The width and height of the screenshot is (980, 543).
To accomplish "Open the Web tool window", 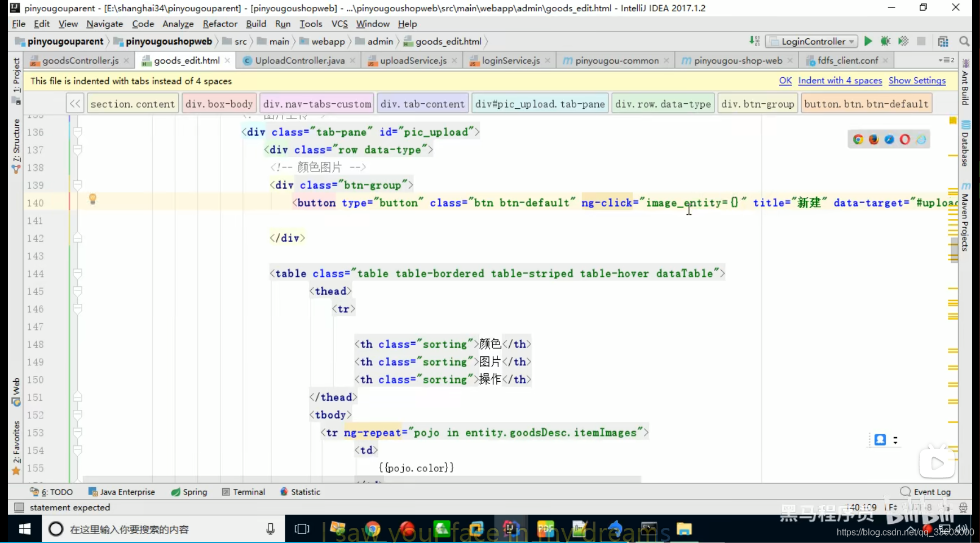I will [16, 392].
